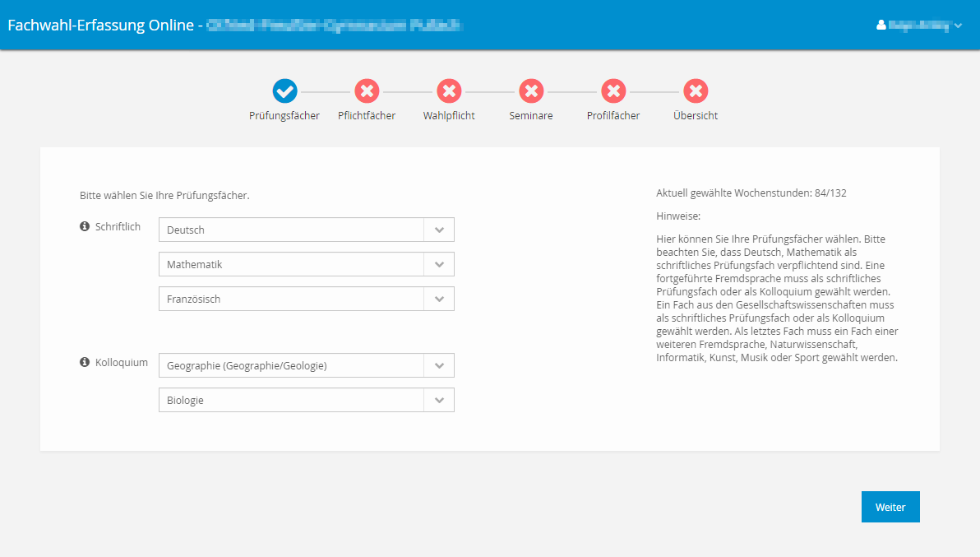Select the Übersicht step label
This screenshot has width=980, height=557.
click(696, 116)
